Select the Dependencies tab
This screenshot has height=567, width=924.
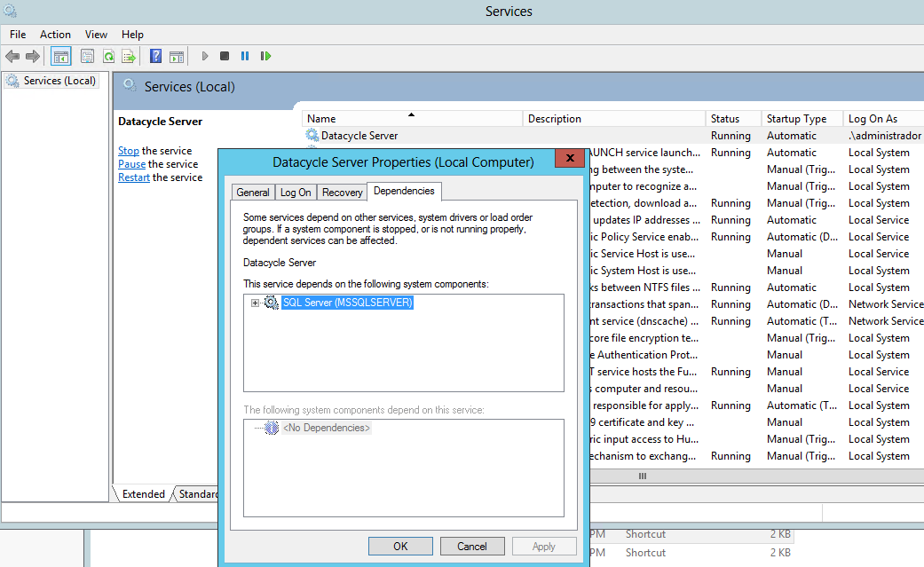coord(404,191)
